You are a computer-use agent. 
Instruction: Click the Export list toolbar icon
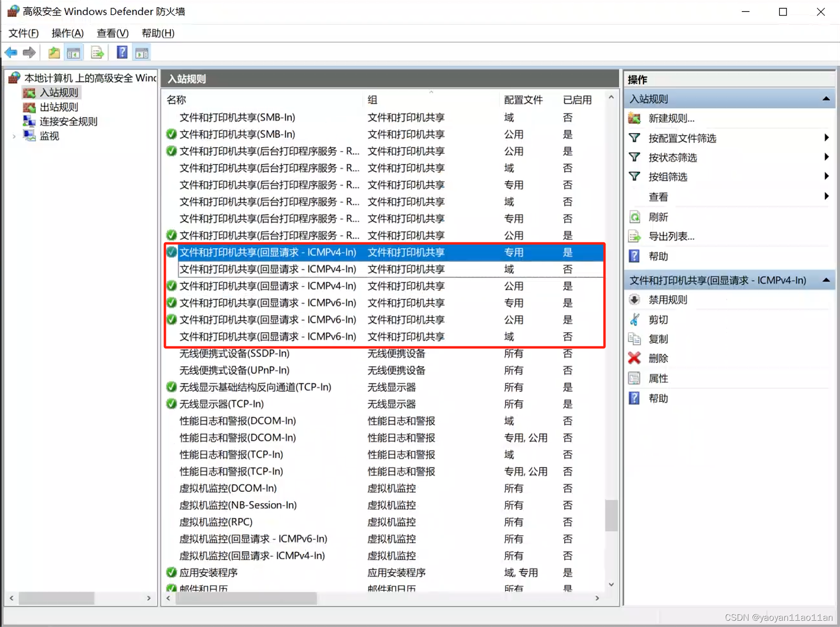97,52
